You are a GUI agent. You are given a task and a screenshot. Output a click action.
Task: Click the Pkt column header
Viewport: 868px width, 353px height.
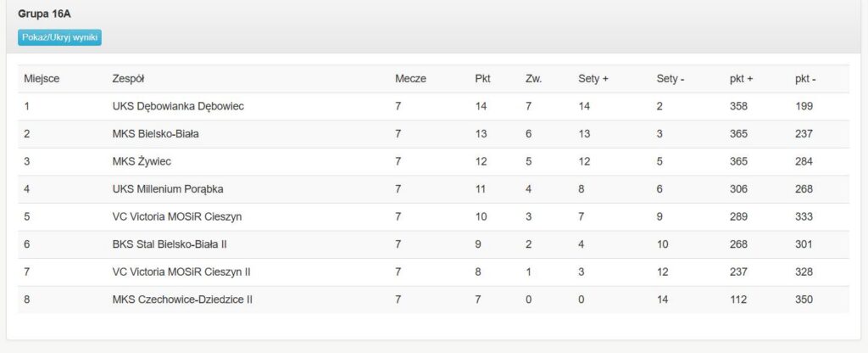point(482,79)
